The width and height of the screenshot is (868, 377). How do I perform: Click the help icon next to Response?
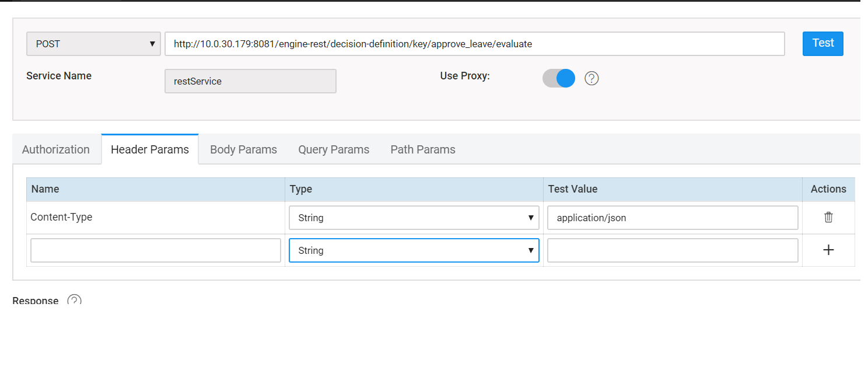point(74,301)
